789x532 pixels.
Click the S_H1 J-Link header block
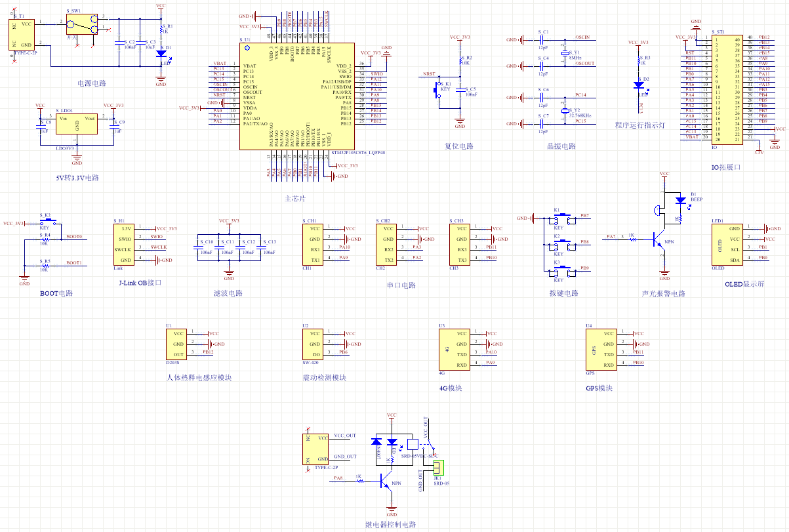pos(124,244)
